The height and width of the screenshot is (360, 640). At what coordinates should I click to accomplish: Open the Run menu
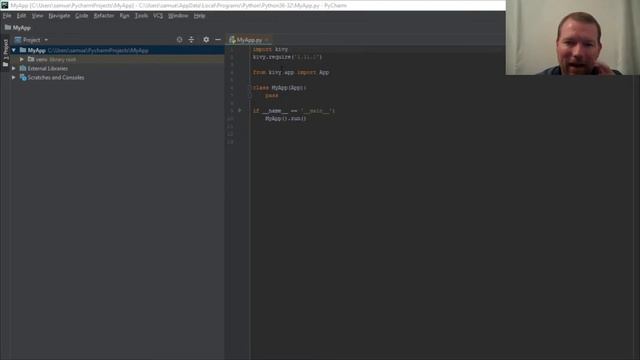(124, 16)
